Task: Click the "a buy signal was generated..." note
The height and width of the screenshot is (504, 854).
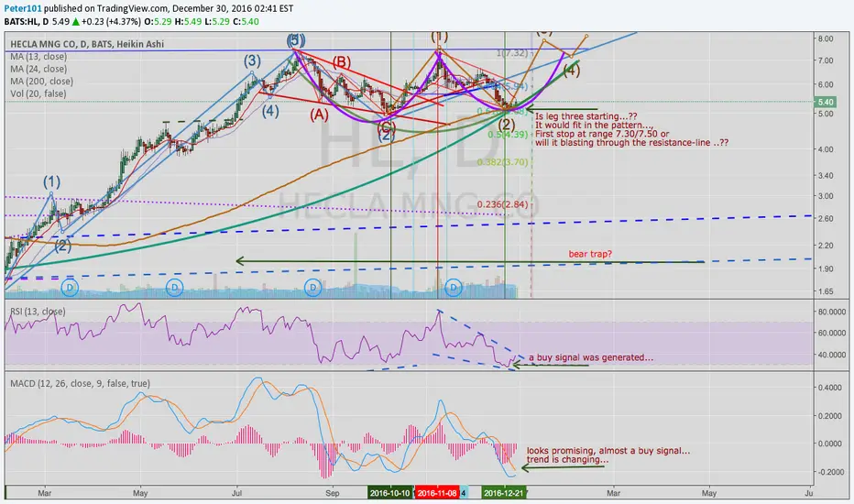Action: [591, 357]
